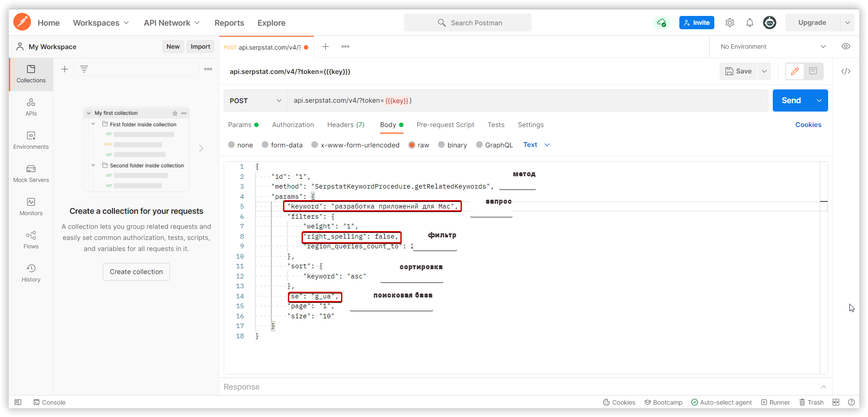Open Flows in the sidebar
Viewport: 868px width, 417px height.
pos(31,240)
